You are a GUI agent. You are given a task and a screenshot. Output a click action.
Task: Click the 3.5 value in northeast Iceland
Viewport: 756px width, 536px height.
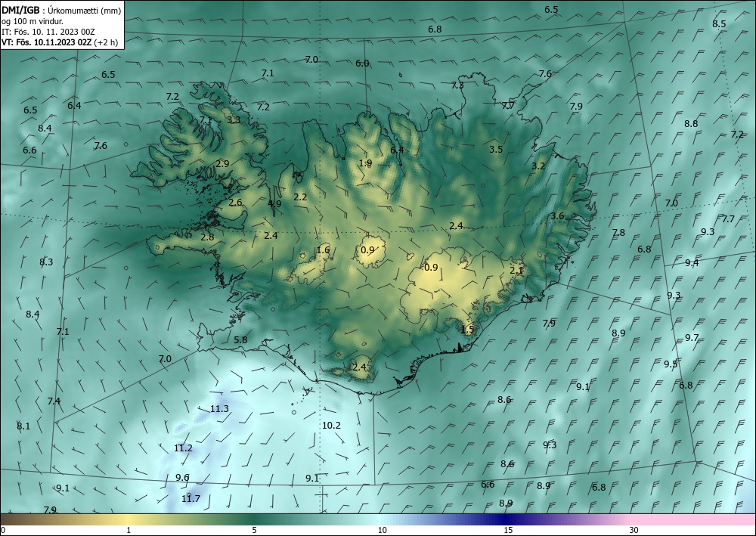click(x=496, y=150)
